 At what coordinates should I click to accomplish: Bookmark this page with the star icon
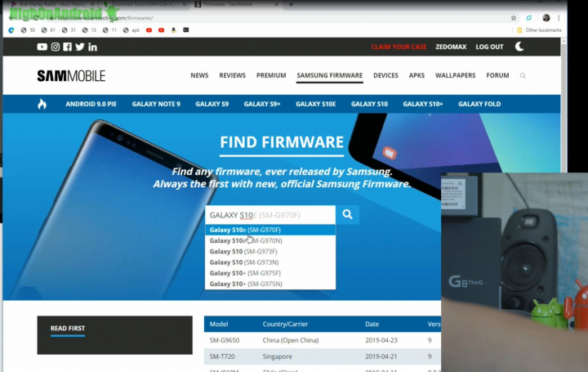[x=514, y=18]
